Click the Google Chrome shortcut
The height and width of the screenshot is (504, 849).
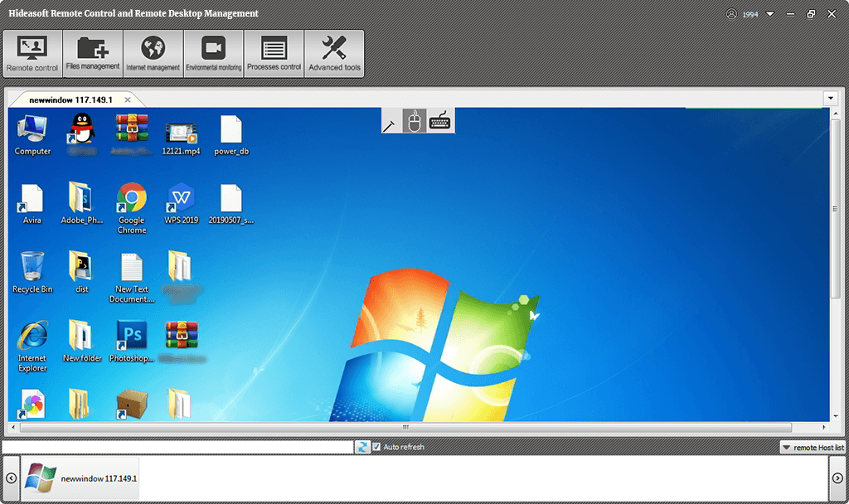pyautogui.click(x=132, y=208)
